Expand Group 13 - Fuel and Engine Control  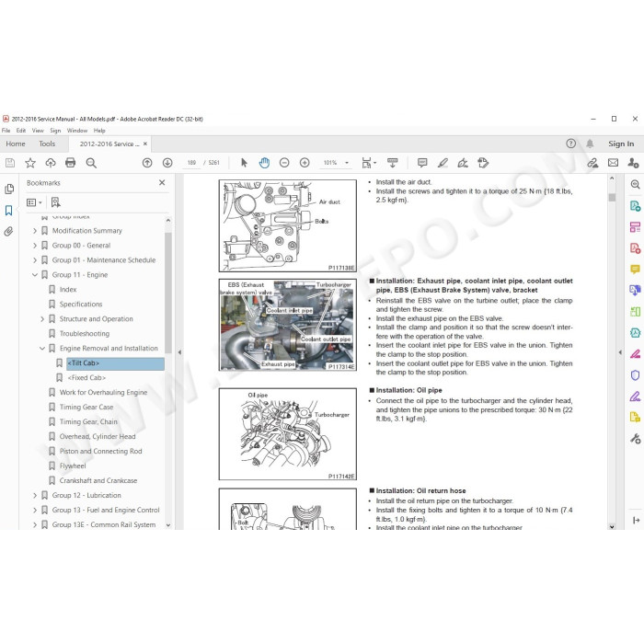click(x=35, y=510)
